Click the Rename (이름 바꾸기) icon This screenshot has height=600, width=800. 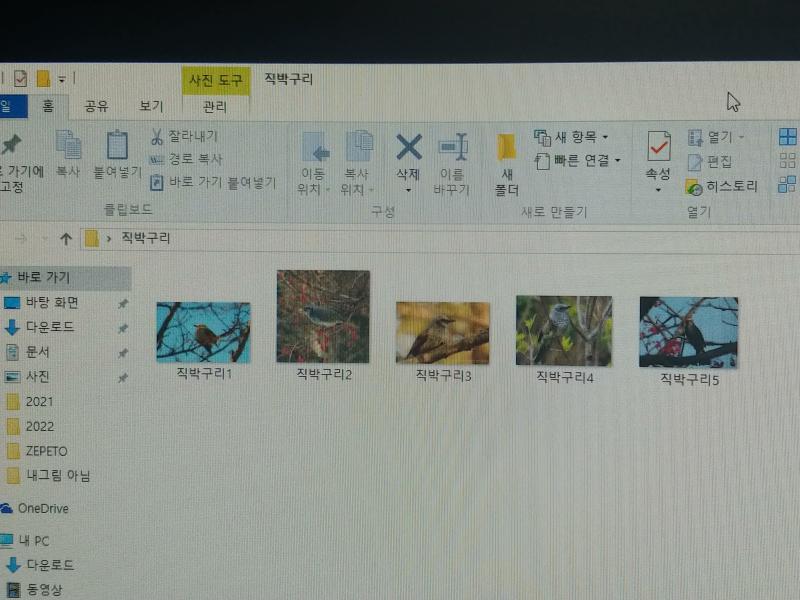click(x=453, y=147)
